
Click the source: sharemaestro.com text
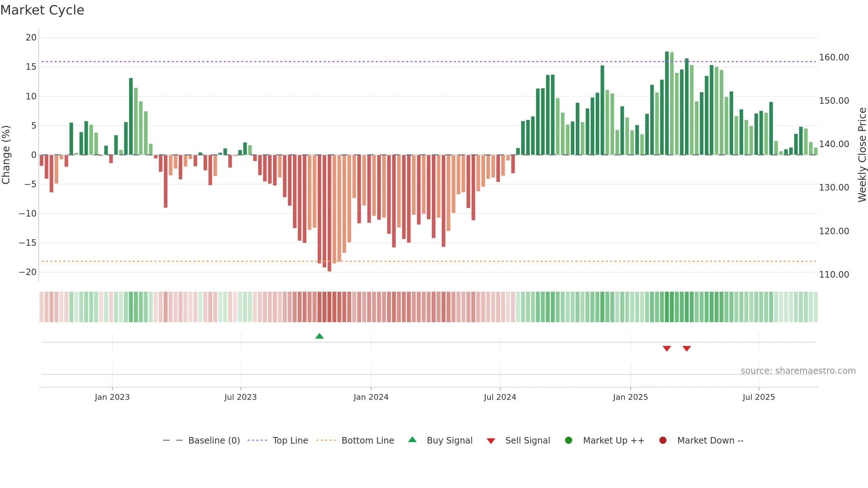798,371
